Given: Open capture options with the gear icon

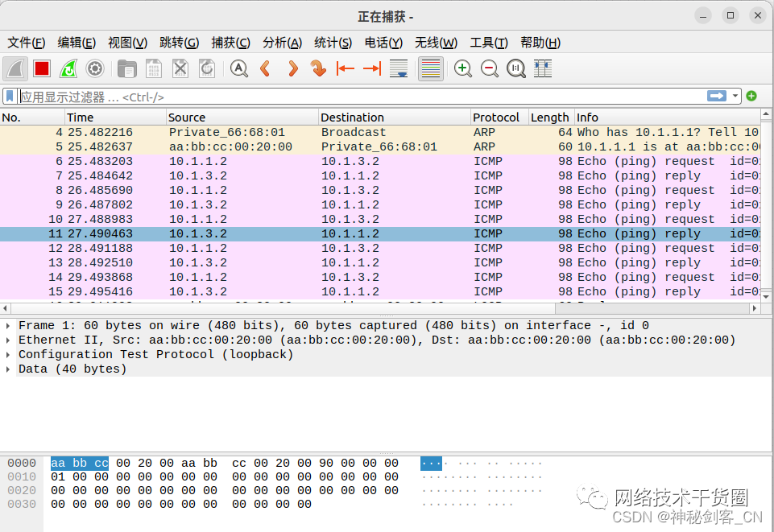Looking at the screenshot, I should coord(95,68).
